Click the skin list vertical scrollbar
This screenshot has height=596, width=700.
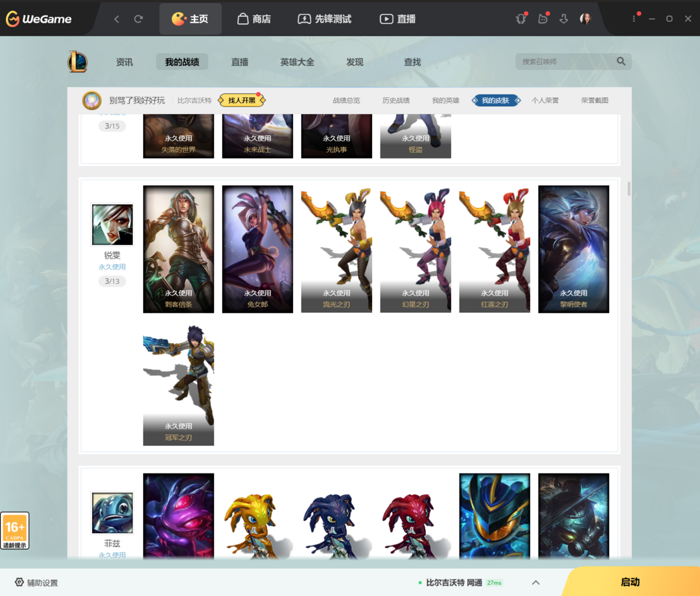629,189
